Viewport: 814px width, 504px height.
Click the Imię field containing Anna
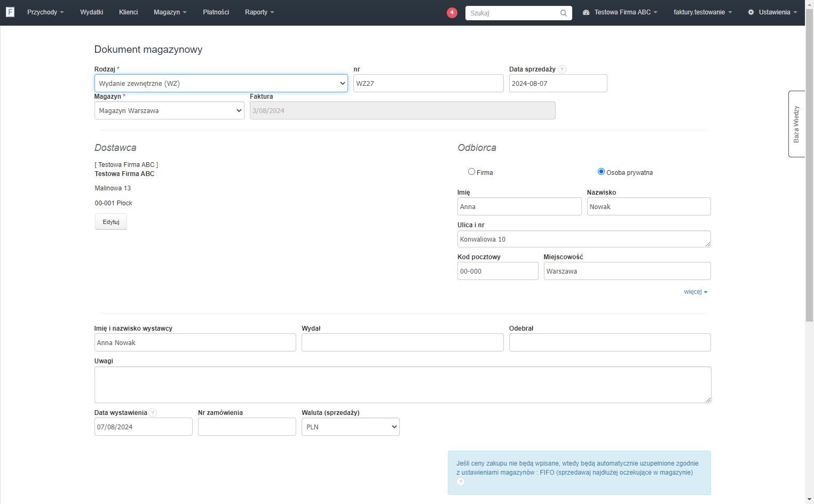click(x=519, y=206)
